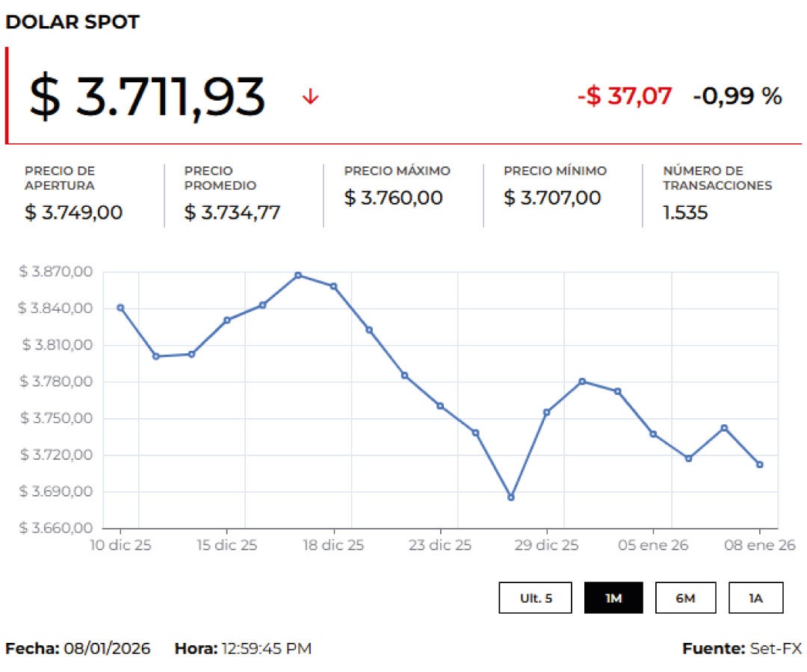
Task: Click the lowest chart data point
Action: click(x=511, y=497)
